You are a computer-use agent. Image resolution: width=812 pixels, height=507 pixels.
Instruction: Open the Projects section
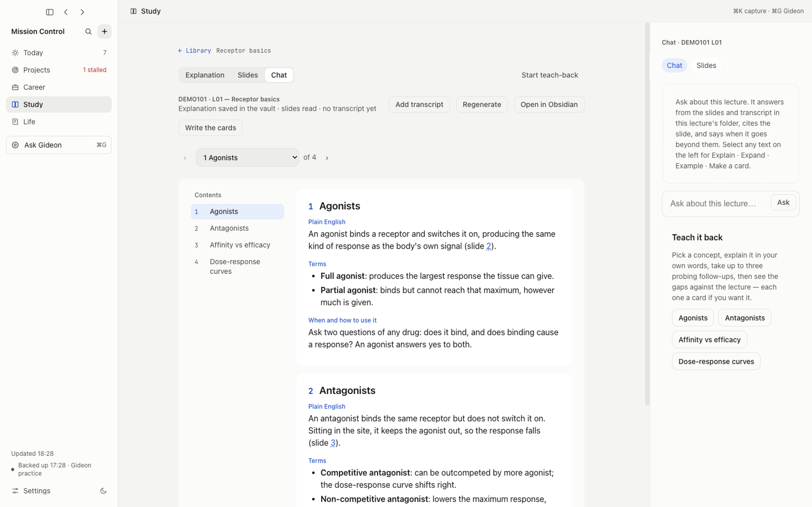click(59, 70)
